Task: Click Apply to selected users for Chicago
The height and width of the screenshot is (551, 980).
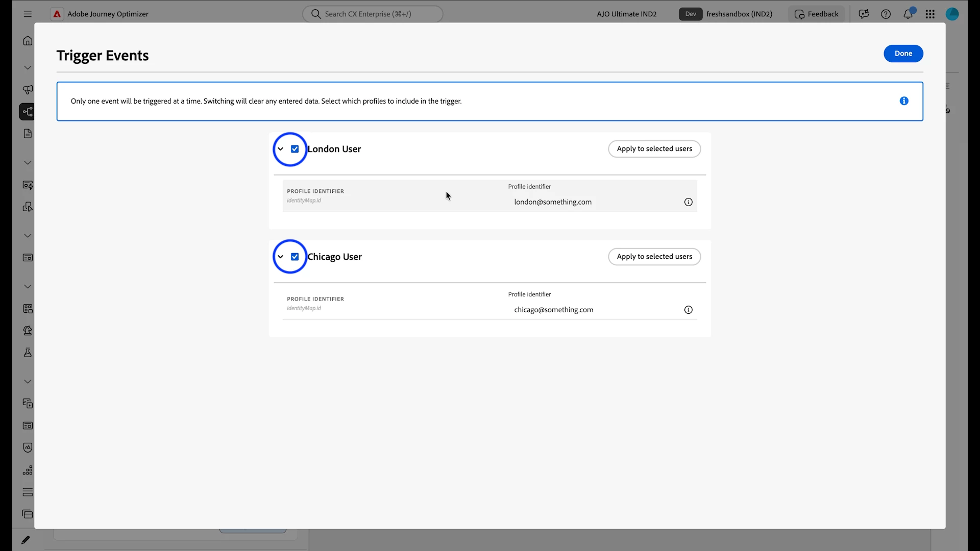Action: [654, 257]
